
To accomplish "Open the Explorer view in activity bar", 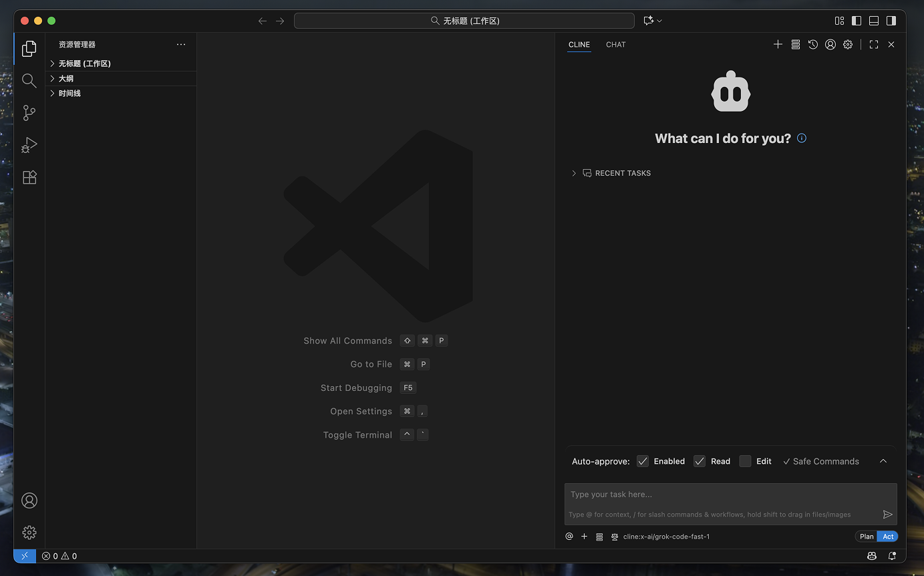I will pyautogui.click(x=29, y=49).
